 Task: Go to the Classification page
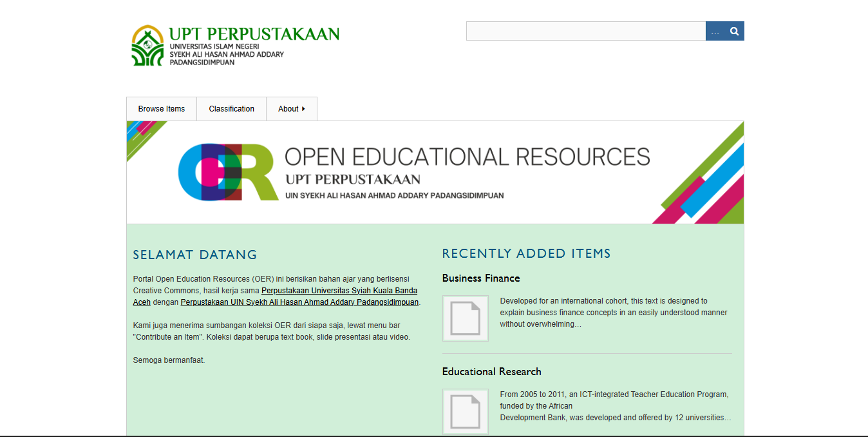pyautogui.click(x=232, y=109)
